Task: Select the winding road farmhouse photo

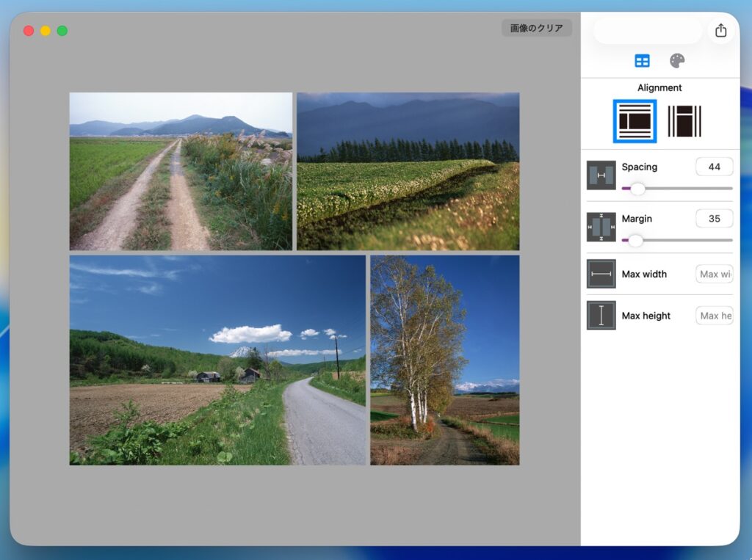Action: coord(217,360)
